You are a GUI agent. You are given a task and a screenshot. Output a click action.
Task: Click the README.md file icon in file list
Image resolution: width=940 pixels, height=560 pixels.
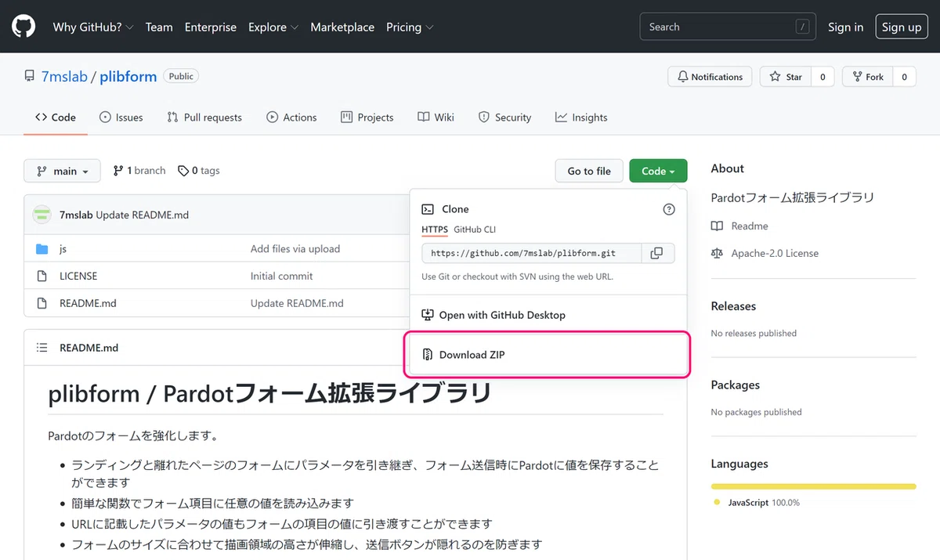[42, 303]
